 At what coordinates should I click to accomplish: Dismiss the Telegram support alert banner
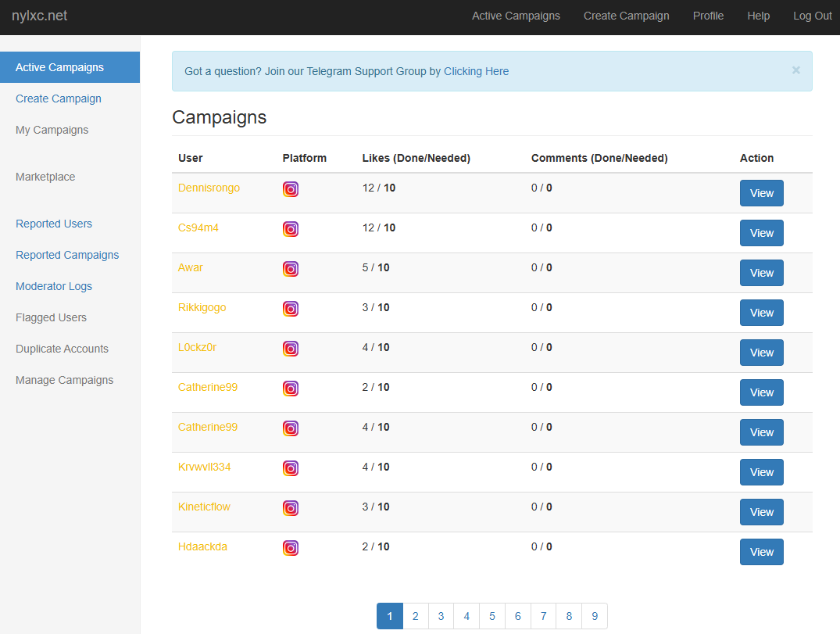click(x=795, y=70)
